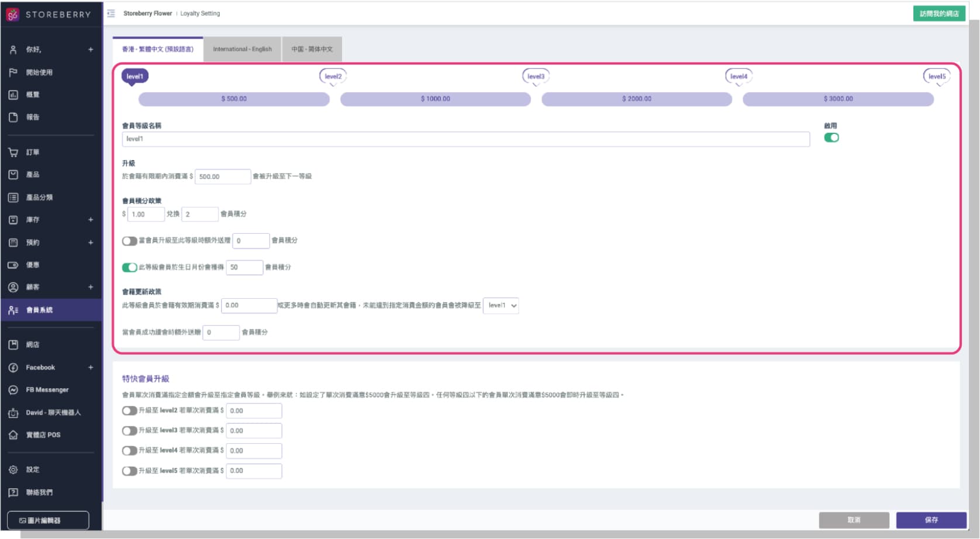Toggle 升級至 level4 fast upgrade switch
980x539 pixels.
(129, 451)
